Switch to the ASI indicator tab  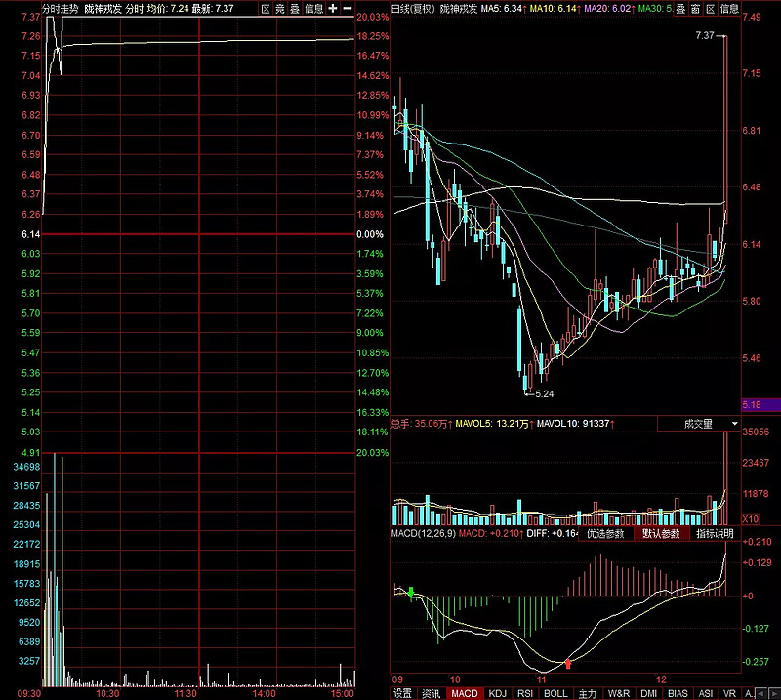click(705, 693)
